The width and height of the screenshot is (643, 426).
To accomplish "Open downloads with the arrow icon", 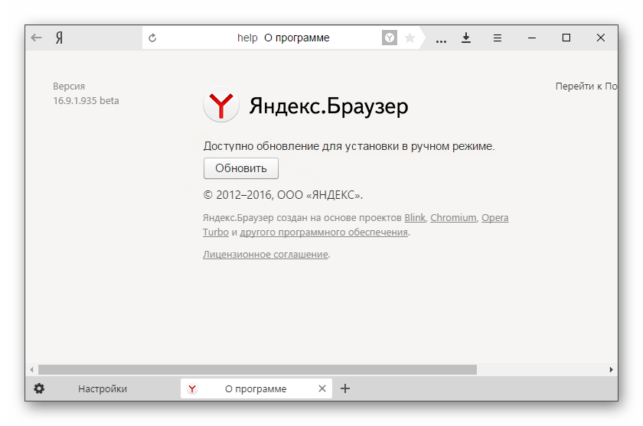I will (x=466, y=38).
